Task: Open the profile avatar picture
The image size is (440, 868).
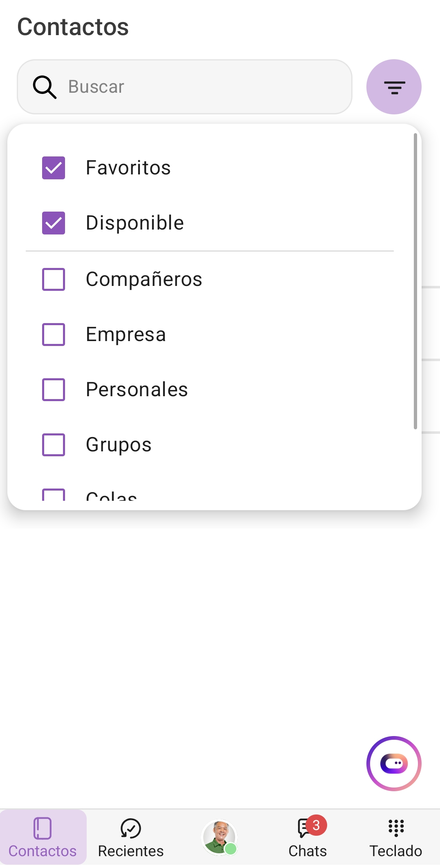Action: coord(219,837)
